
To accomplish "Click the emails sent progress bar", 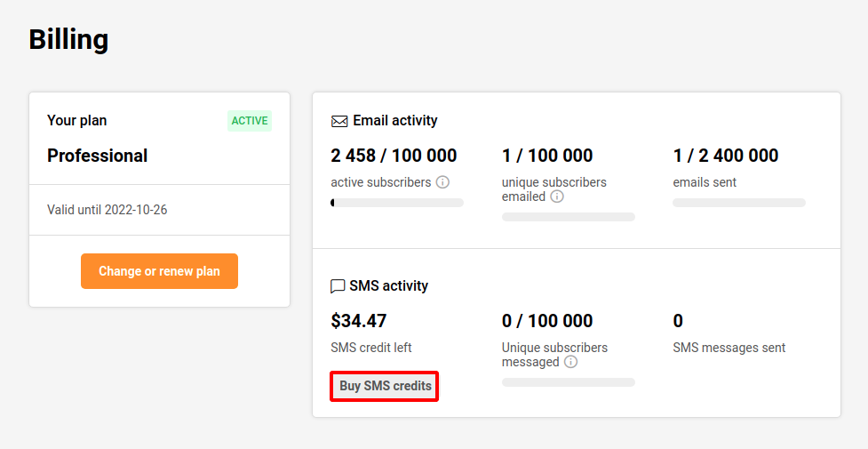I will tap(738, 203).
